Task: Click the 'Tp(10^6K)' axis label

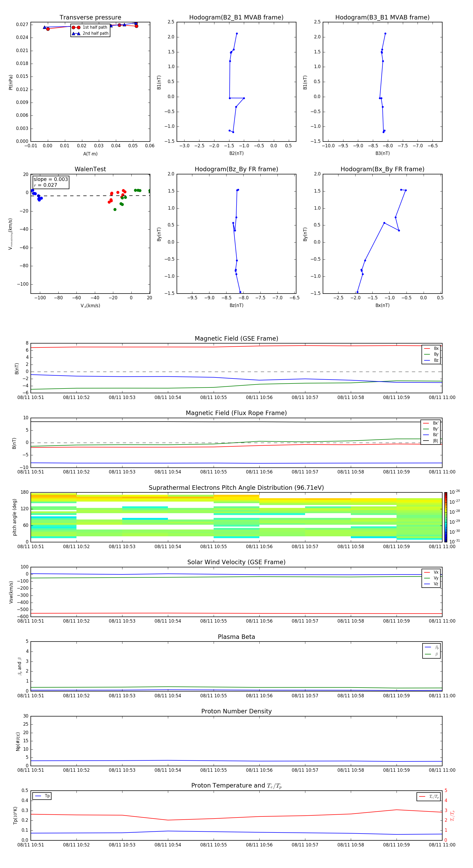Action: coord(15,816)
